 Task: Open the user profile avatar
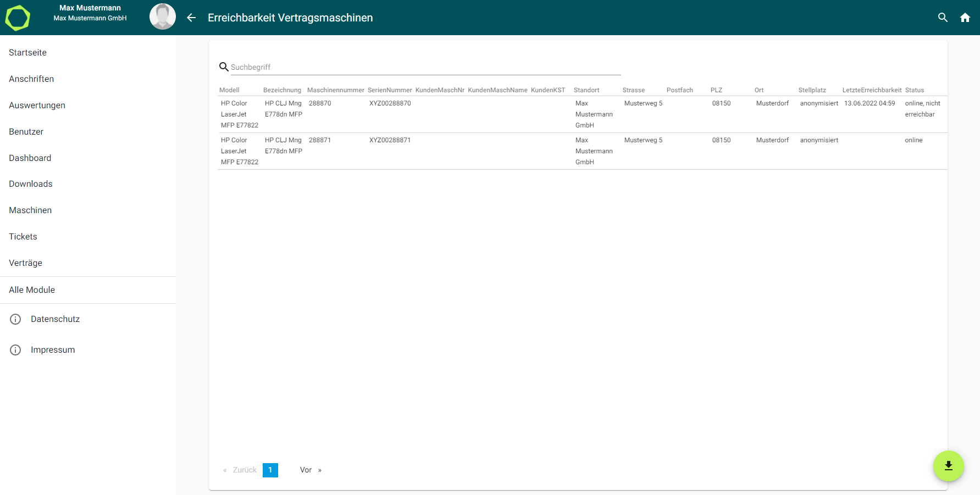pos(163,17)
